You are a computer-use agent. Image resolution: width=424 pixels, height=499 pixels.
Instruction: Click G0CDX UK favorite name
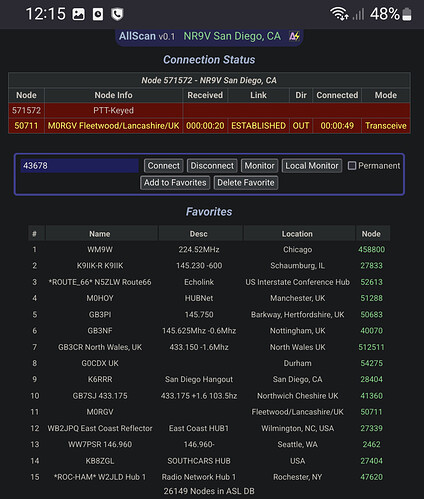(100, 363)
